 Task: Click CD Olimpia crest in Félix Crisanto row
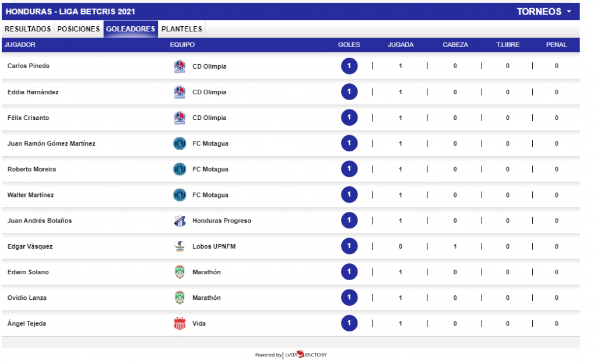point(180,118)
